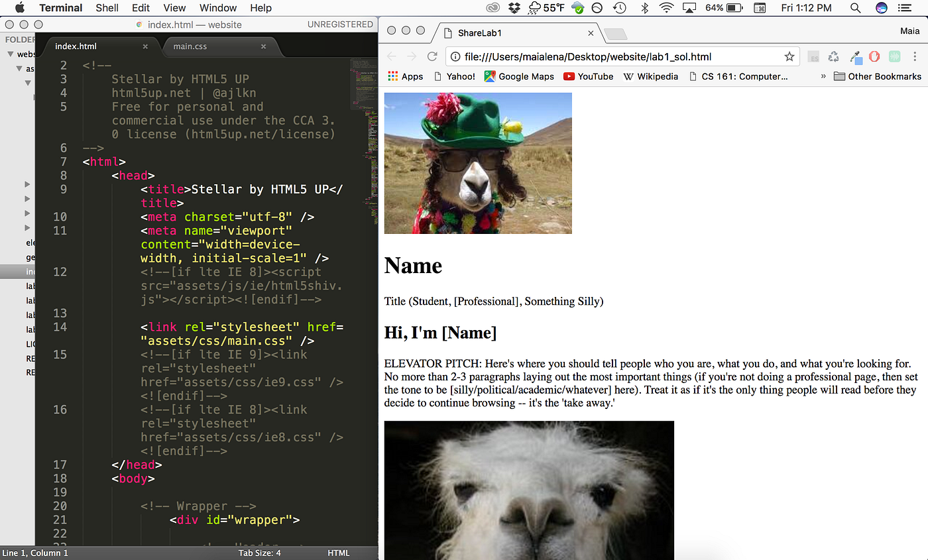Open the ColorZilla eyedropper extension
Screen dimensions: 928x560
[x=856, y=56]
